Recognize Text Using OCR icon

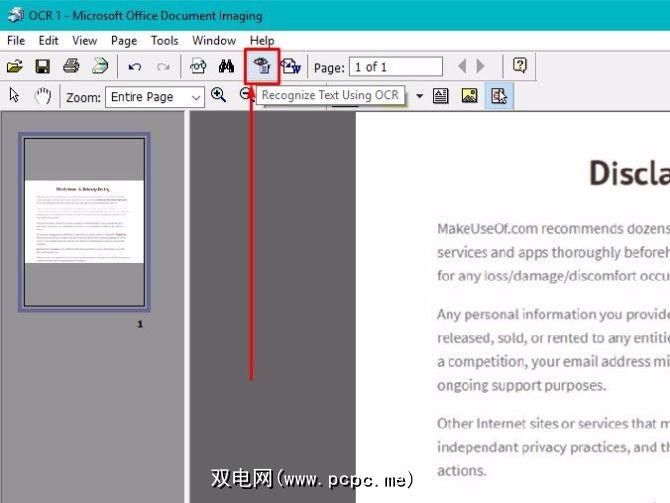262,66
